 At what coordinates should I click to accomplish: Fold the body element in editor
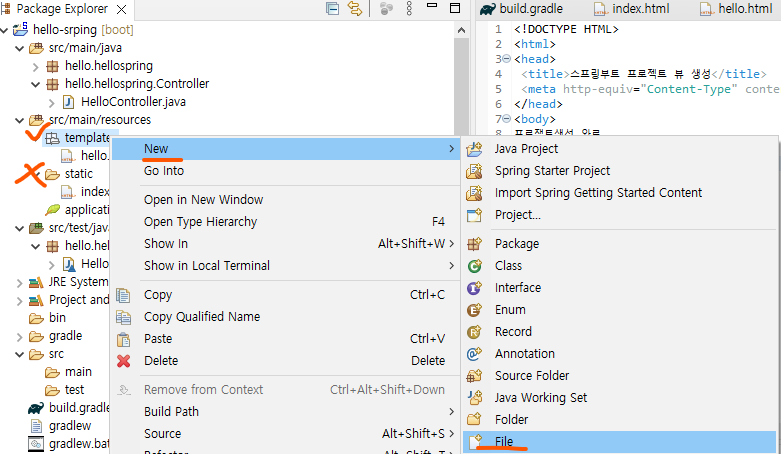click(x=507, y=119)
